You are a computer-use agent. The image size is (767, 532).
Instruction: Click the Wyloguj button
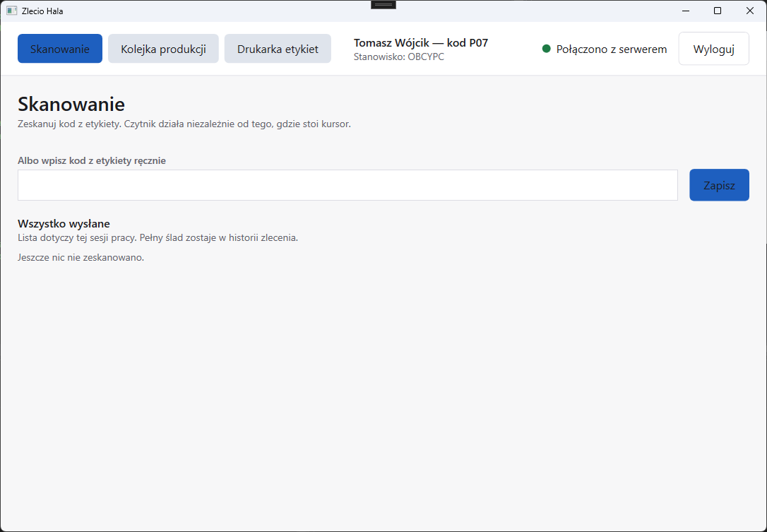click(714, 49)
